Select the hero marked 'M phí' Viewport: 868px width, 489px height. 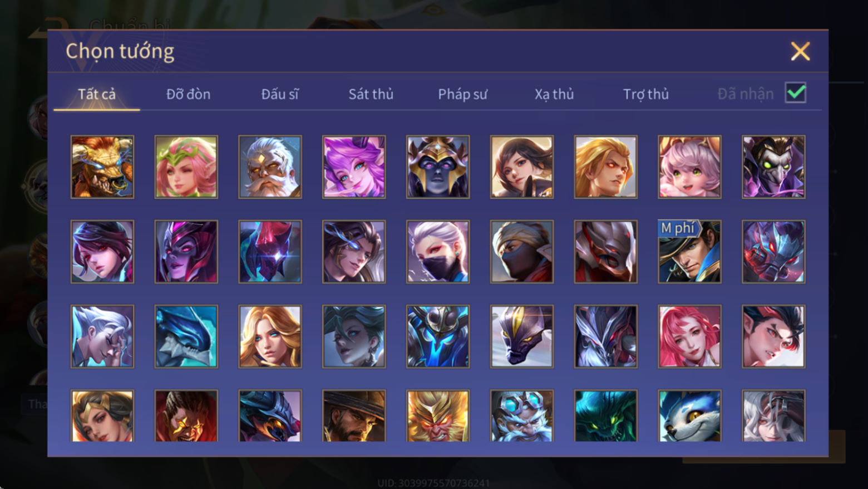pos(689,251)
